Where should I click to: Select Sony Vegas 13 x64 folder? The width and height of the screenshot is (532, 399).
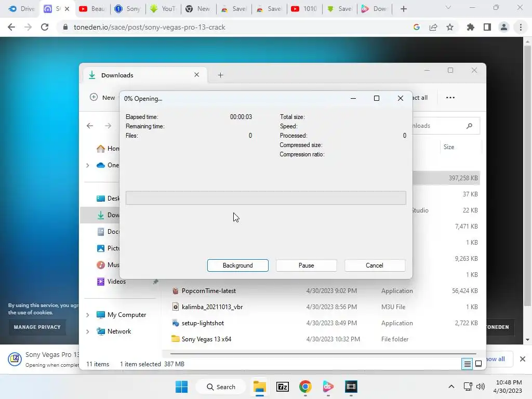click(x=206, y=339)
